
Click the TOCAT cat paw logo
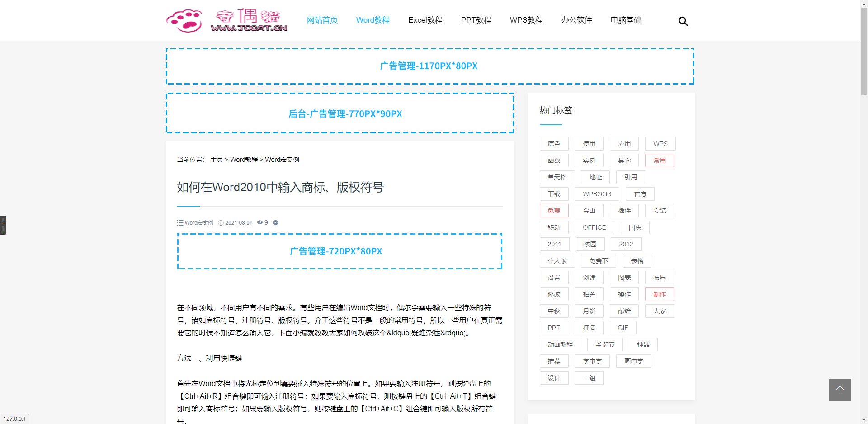point(226,20)
